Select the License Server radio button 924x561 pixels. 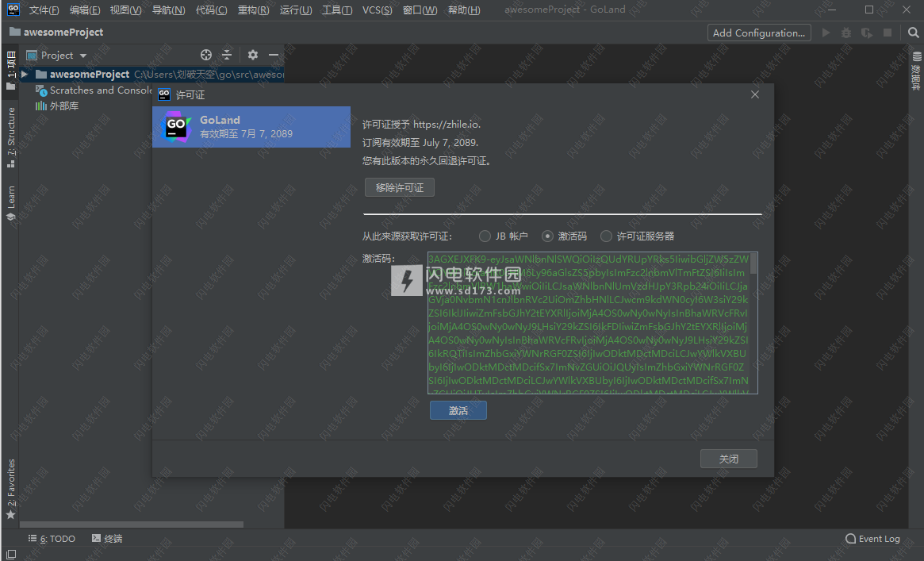coord(606,236)
